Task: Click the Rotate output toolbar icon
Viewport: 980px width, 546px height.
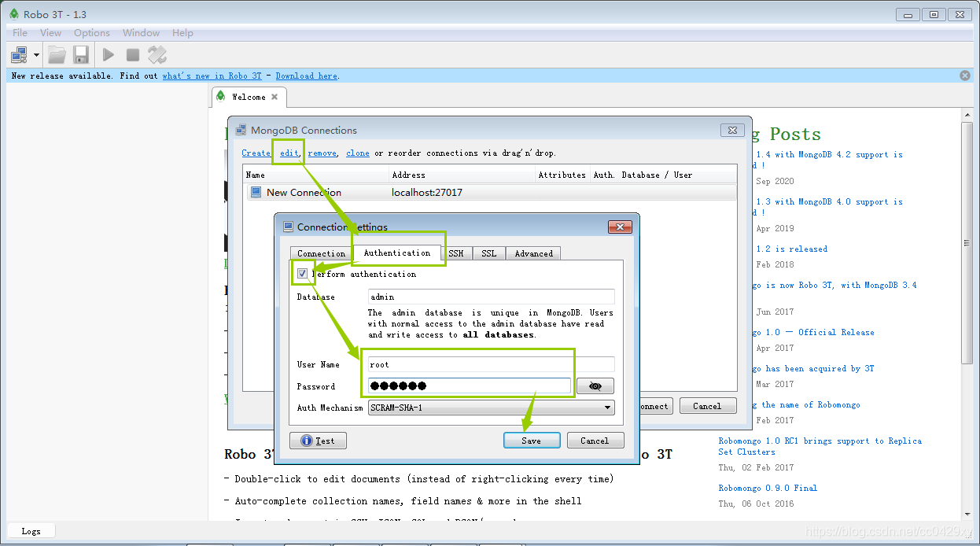Action: pos(157,54)
